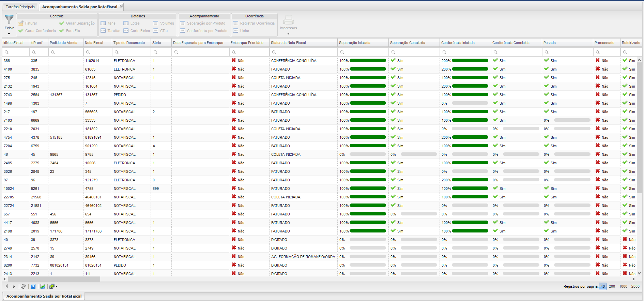Viewport: 644px width, 301px height.
Task: Sort by Pesada column header
Action: pyautogui.click(x=567, y=43)
